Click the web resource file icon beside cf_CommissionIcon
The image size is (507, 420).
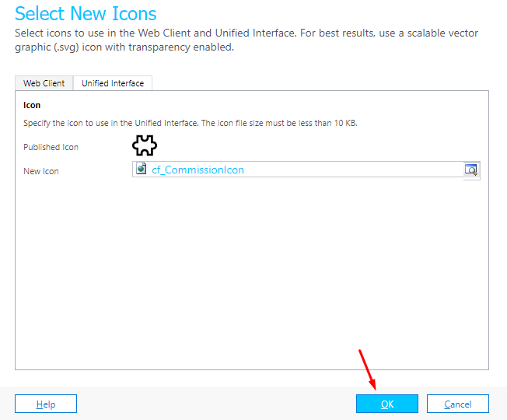pyautogui.click(x=141, y=169)
